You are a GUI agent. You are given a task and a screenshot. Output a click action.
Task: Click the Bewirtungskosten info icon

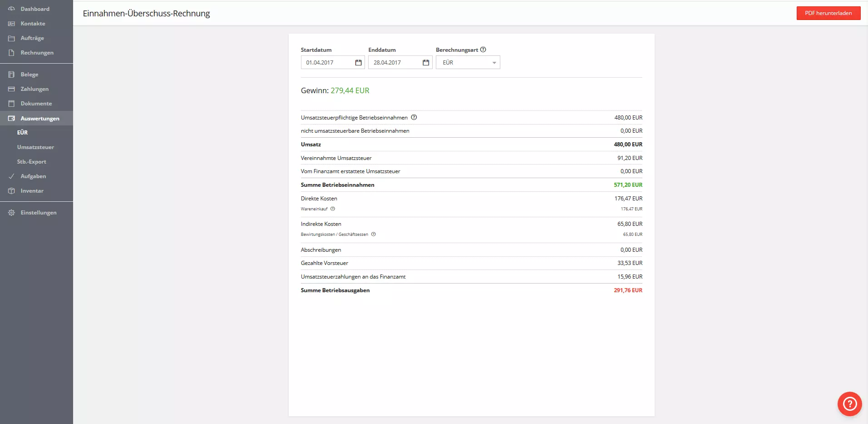coord(374,234)
